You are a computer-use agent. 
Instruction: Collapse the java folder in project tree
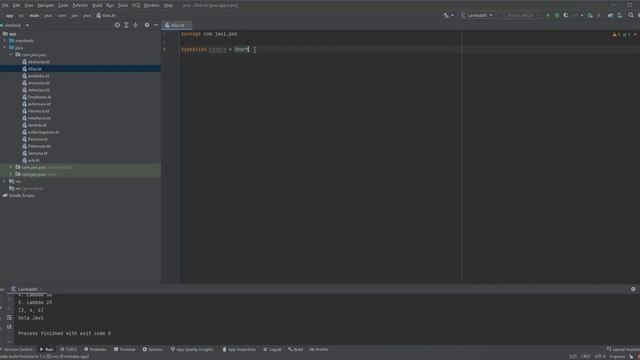4,48
